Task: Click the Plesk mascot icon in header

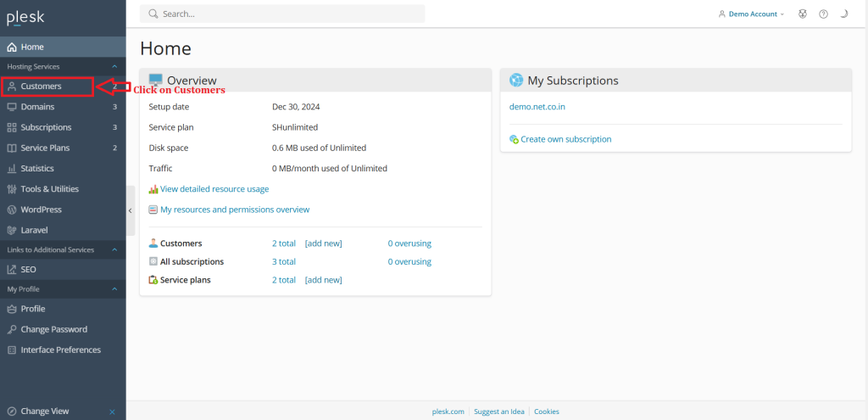Action: point(803,14)
